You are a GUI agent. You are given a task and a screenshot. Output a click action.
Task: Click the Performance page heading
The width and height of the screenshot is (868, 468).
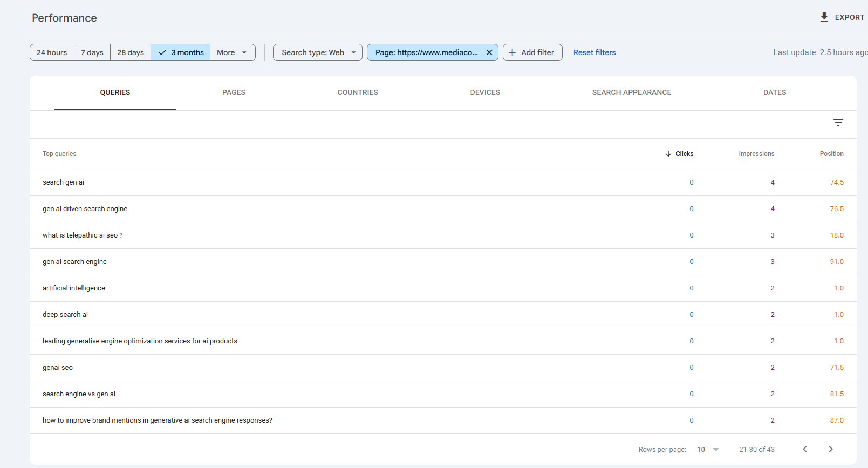[64, 18]
